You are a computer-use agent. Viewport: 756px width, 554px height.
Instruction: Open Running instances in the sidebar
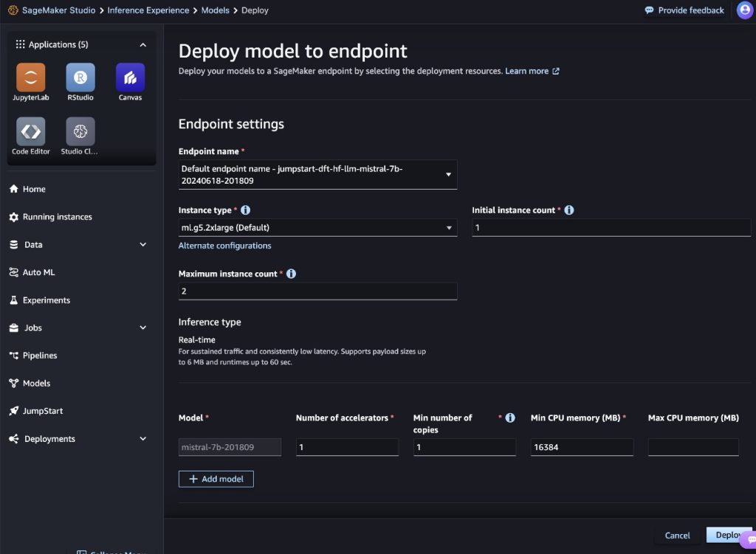(x=51, y=217)
